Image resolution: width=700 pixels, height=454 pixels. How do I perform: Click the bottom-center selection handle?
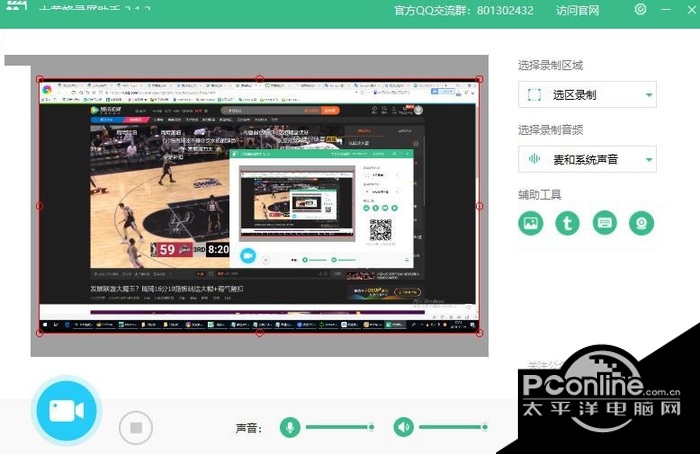(259, 333)
